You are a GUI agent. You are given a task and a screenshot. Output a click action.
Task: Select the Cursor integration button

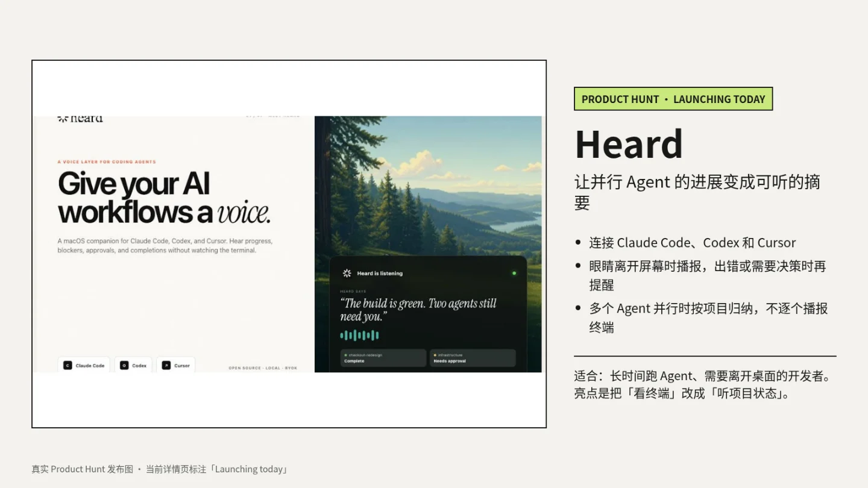tap(175, 365)
